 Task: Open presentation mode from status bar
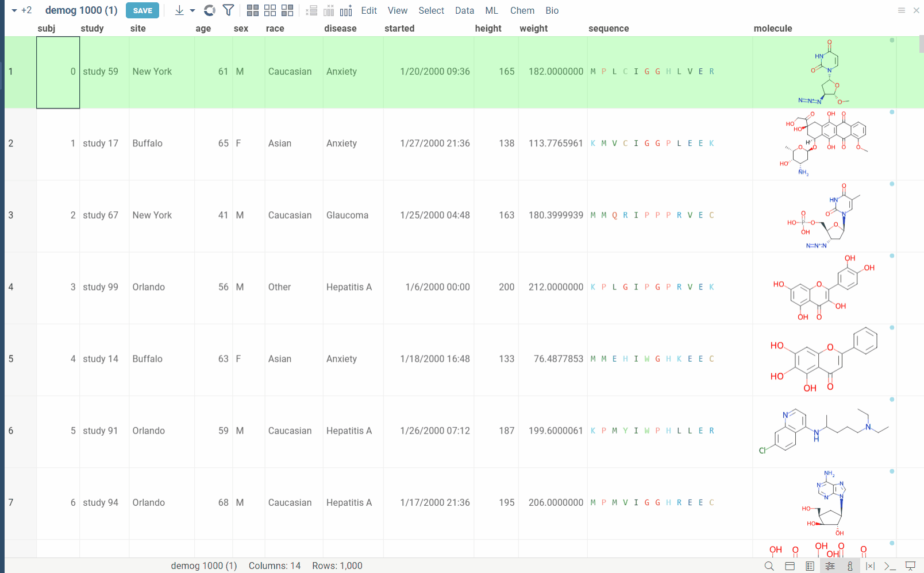tap(910, 566)
